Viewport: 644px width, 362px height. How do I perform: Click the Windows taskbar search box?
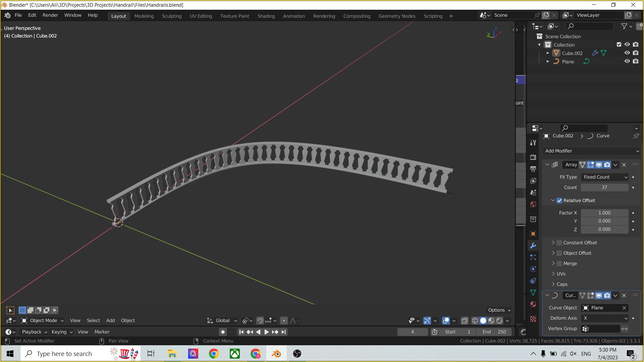pyautogui.click(x=81, y=354)
